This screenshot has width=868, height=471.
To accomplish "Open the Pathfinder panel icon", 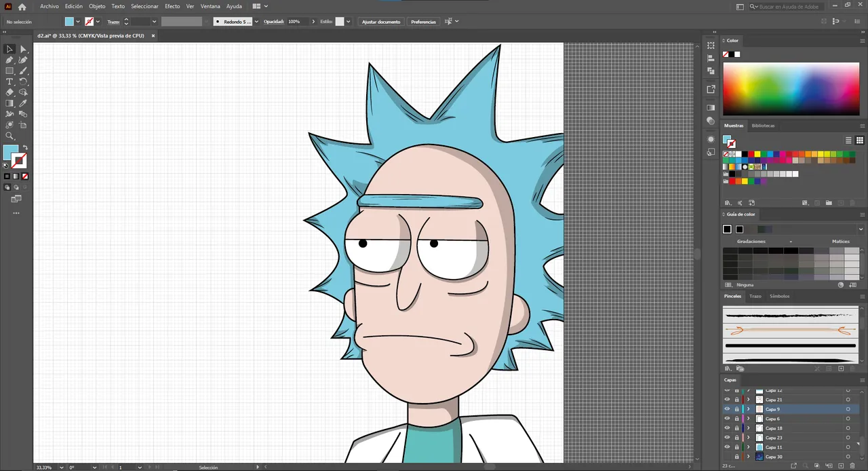I will [x=711, y=71].
